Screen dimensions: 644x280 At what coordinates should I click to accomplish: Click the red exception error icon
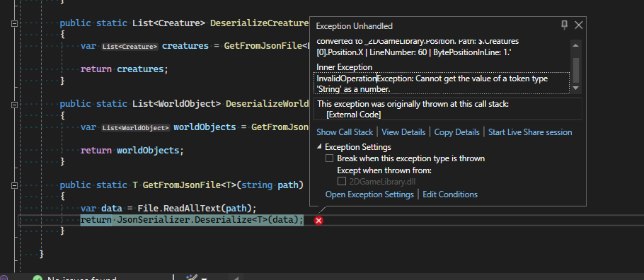(x=318, y=221)
